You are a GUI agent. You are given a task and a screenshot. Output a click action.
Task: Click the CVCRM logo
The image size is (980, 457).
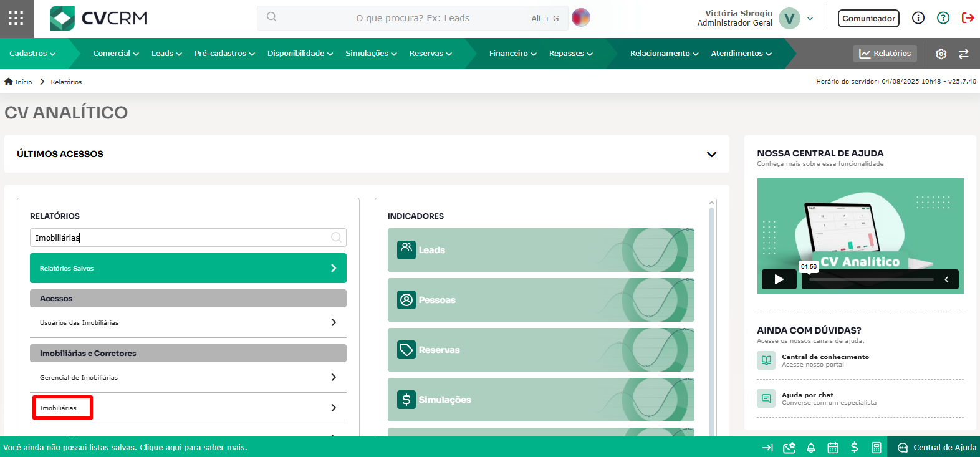(x=98, y=18)
